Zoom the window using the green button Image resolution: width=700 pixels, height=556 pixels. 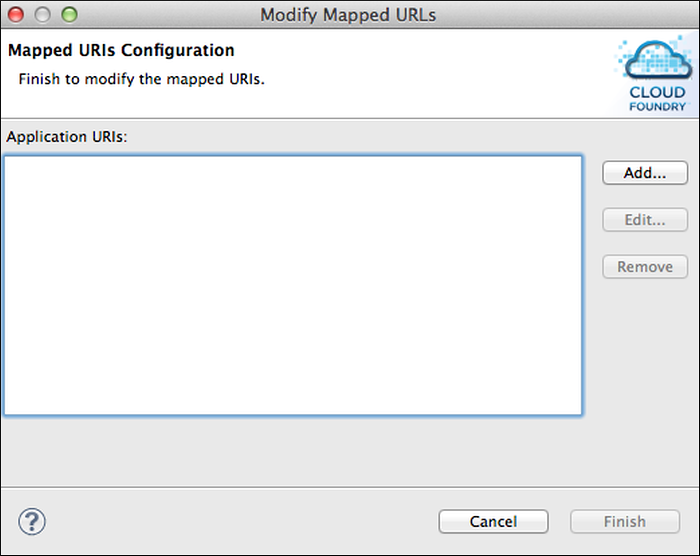point(68,15)
